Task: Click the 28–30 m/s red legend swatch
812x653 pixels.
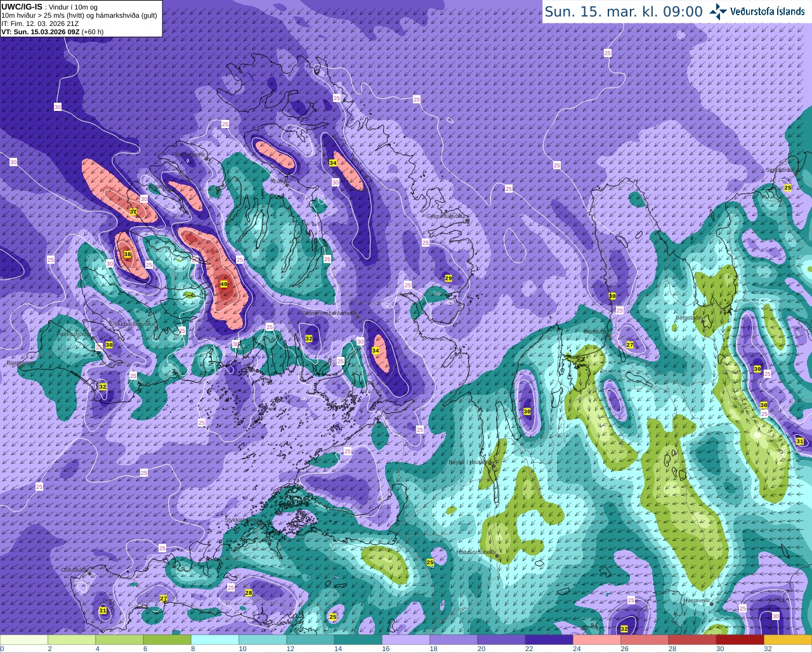Action: (x=692, y=639)
